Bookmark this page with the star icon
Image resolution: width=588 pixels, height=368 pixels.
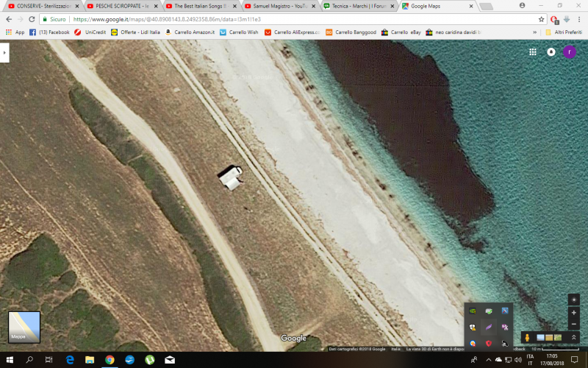pyautogui.click(x=541, y=19)
